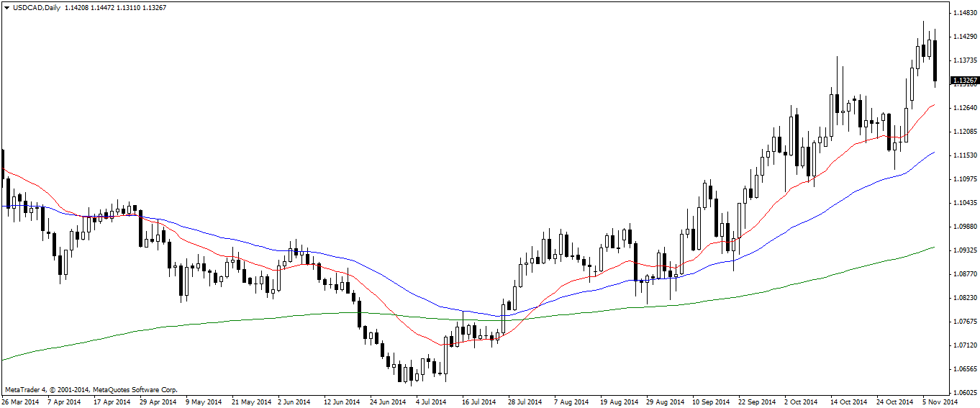Click the 7 Aug 2014 date label

pyautogui.click(x=571, y=402)
